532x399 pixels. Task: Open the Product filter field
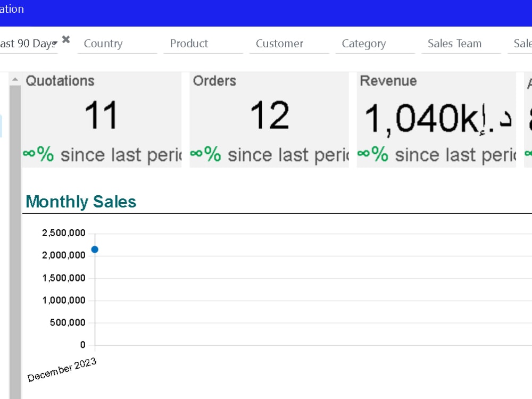(203, 44)
